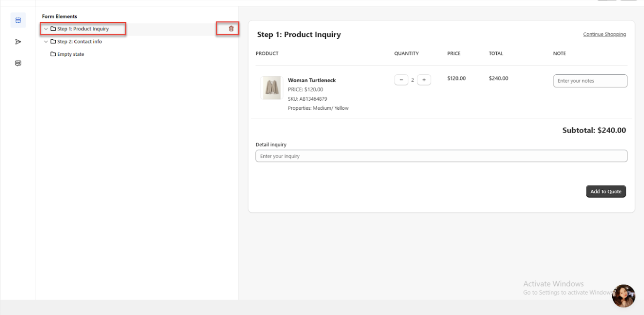Select the Empty state tree item
Image resolution: width=644 pixels, height=315 pixels.
click(x=71, y=54)
